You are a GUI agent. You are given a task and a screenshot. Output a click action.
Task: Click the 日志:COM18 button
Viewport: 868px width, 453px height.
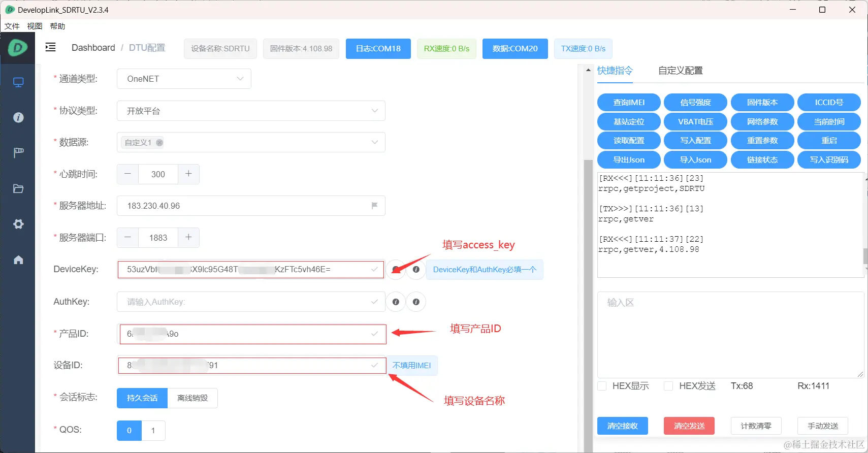pos(378,49)
